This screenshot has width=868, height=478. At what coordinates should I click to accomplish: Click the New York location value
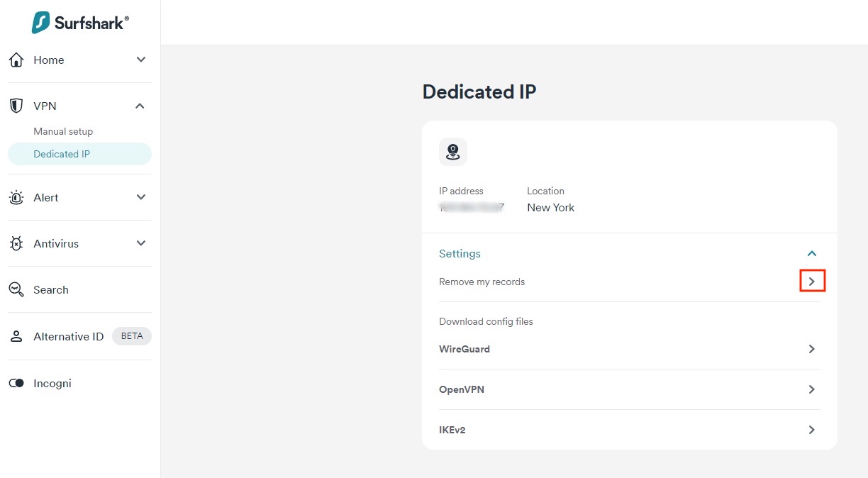coord(551,208)
